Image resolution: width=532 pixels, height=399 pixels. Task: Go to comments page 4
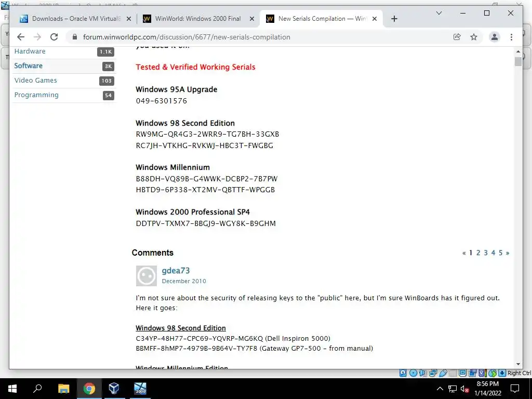[493, 253]
